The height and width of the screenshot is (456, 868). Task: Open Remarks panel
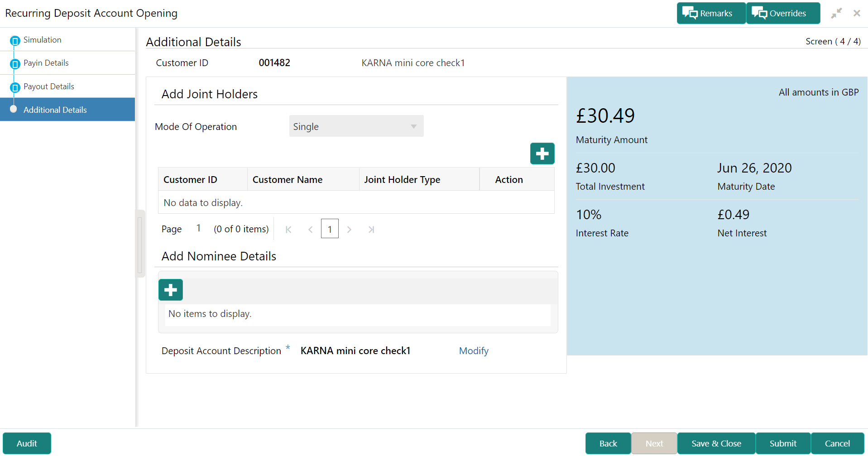pos(711,13)
